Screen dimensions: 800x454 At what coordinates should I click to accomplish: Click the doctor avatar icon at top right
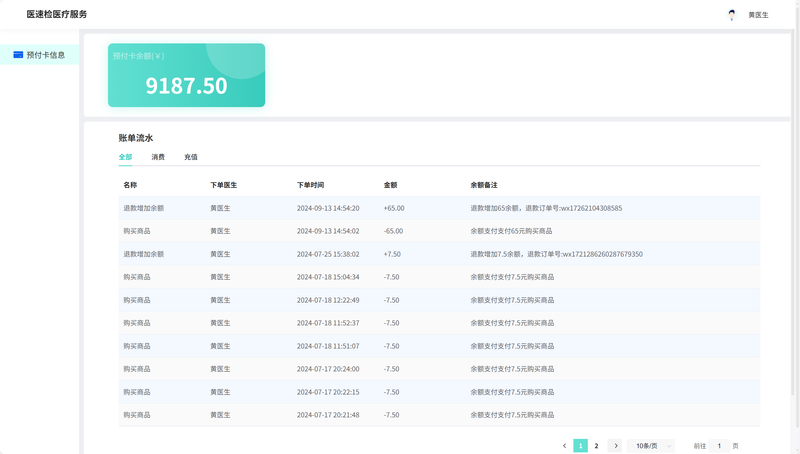(x=732, y=15)
